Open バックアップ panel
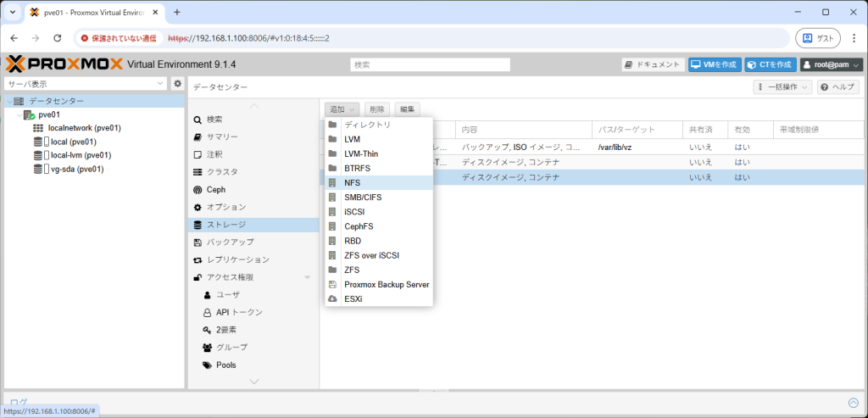Viewport: 868px width, 418px height. point(253,242)
